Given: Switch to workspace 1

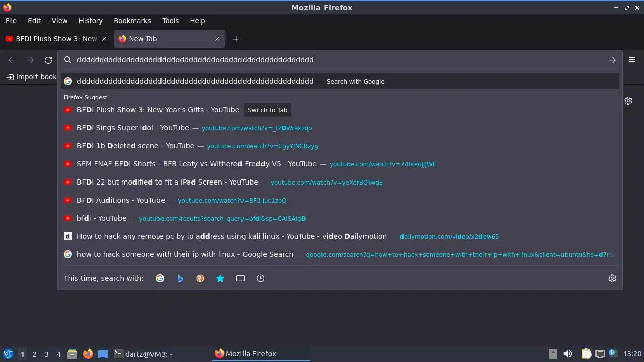Looking at the screenshot, I should tap(22, 354).
